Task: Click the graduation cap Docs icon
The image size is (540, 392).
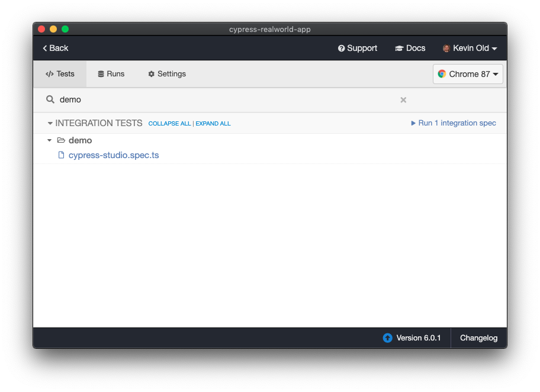Action: coord(400,49)
